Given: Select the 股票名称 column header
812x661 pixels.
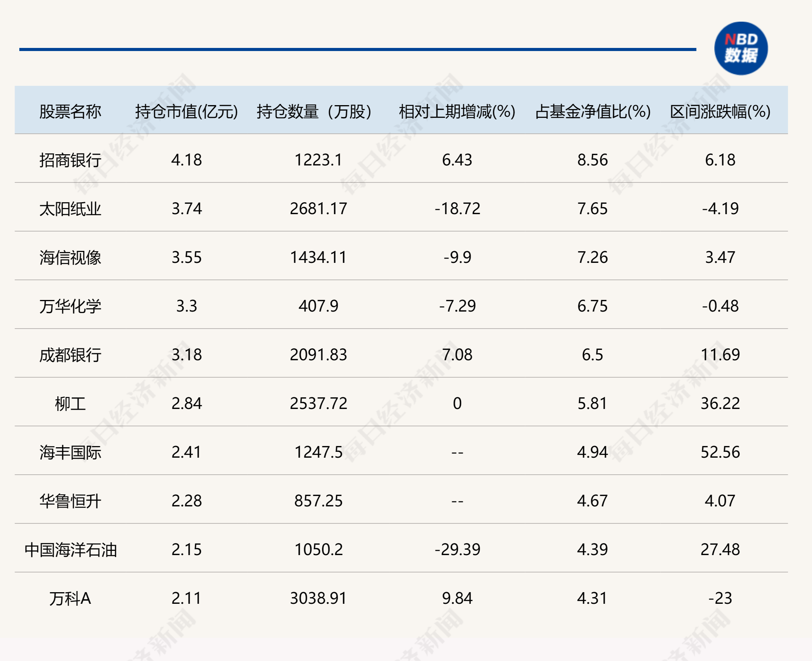Looking at the screenshot, I should pyautogui.click(x=70, y=112).
